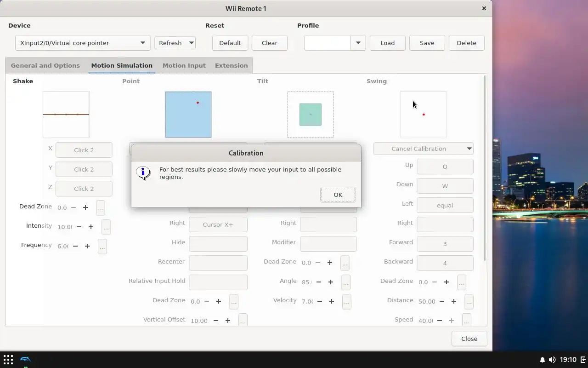Screen dimensions: 588x368
Task: Click the Tilt Modifier mapping field
Action: [x=328, y=244]
